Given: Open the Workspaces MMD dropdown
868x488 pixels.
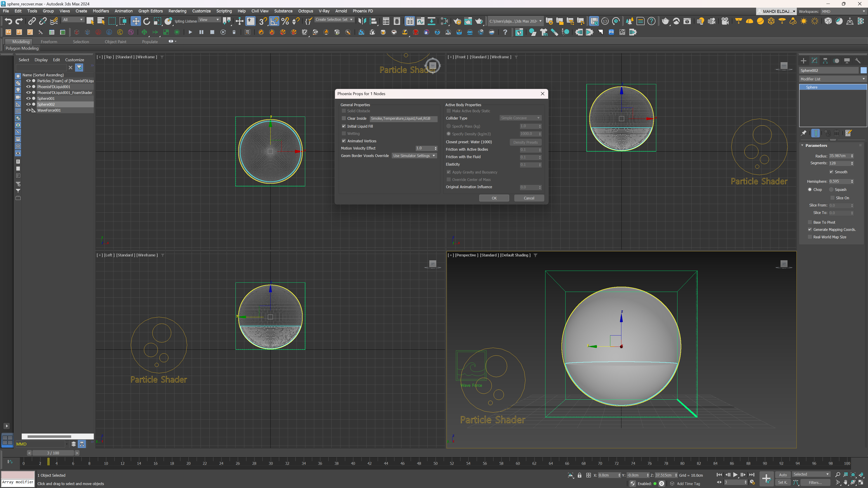Looking at the screenshot, I should 843,12.
